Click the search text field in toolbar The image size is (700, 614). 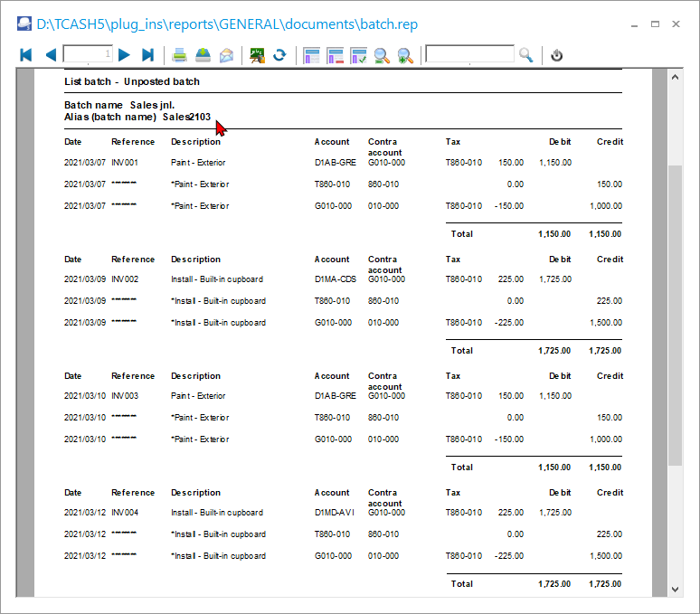[x=469, y=55]
